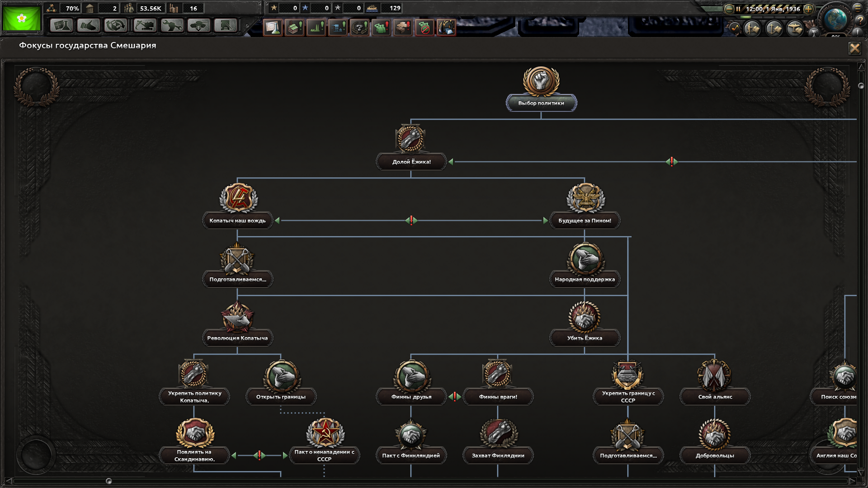The image size is (868, 488).
Task: Open the Recruit and Deploy tank menu
Action: [199, 25]
